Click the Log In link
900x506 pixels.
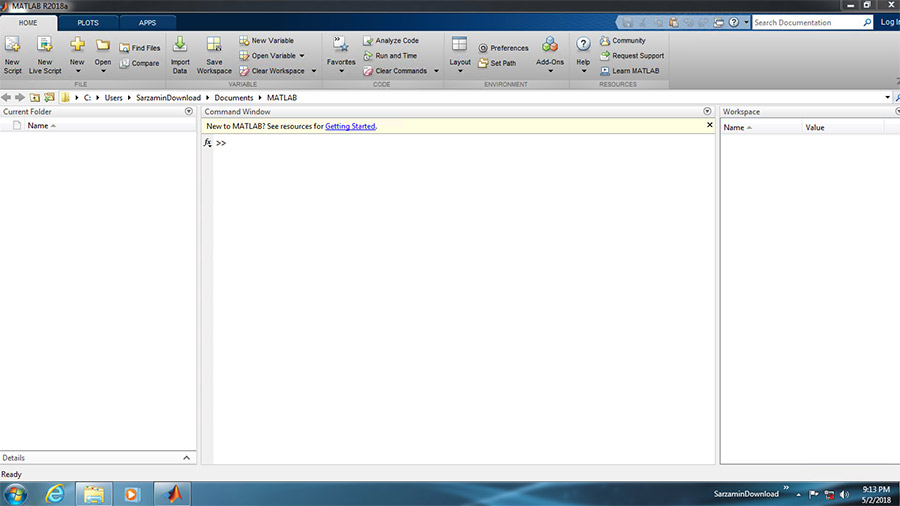890,22
